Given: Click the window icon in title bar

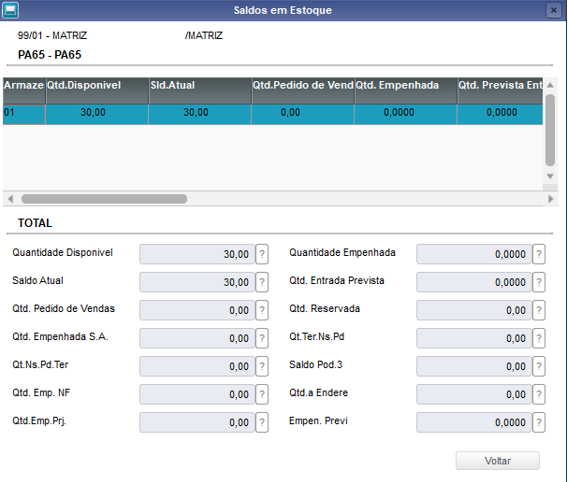Looking at the screenshot, I should tap(11, 10).
